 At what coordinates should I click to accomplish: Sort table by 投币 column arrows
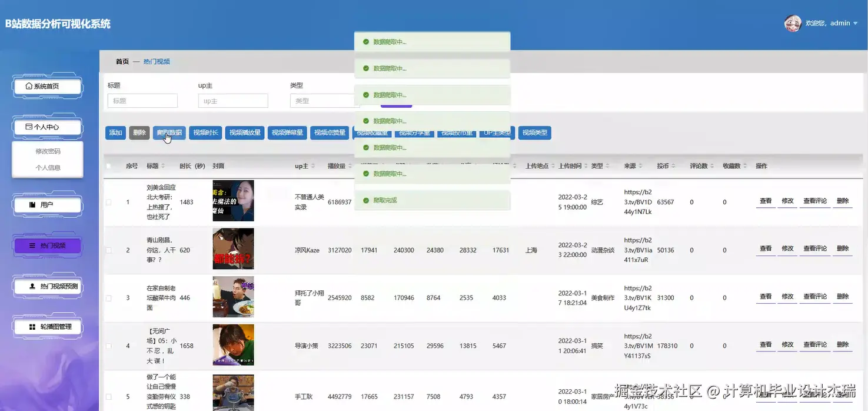coord(673,166)
